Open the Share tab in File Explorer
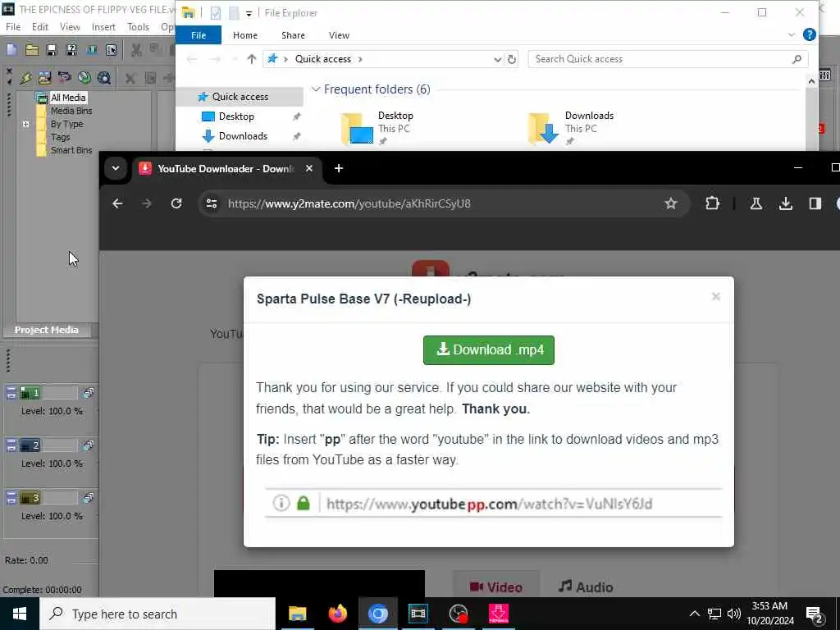This screenshot has width=840, height=630. point(293,35)
